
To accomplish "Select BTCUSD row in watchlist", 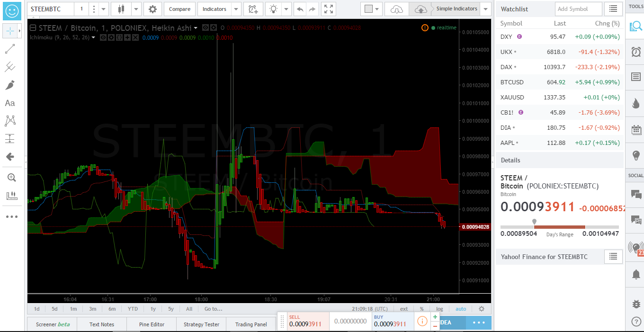I will pyautogui.click(x=560, y=82).
